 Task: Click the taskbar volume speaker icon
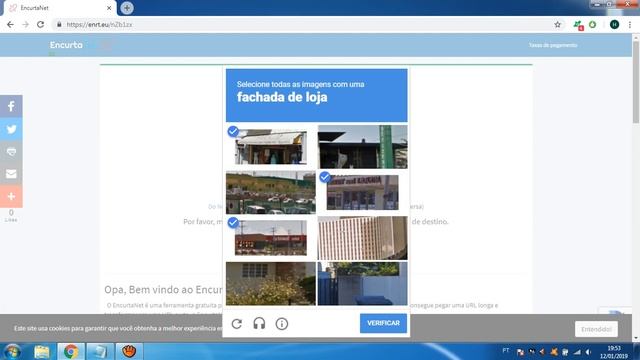(x=588, y=352)
